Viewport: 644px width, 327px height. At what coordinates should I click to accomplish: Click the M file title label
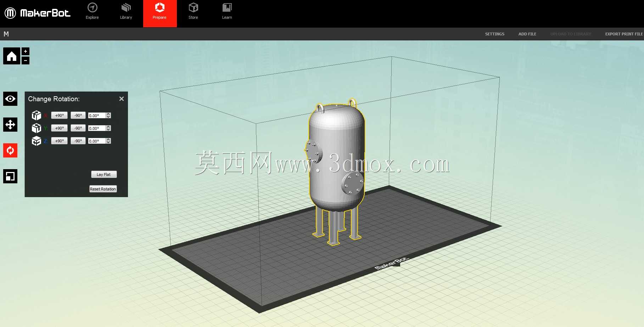coord(6,34)
